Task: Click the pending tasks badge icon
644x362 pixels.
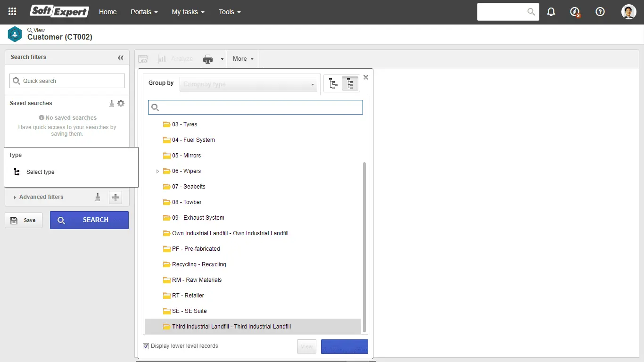Action: pyautogui.click(x=575, y=11)
